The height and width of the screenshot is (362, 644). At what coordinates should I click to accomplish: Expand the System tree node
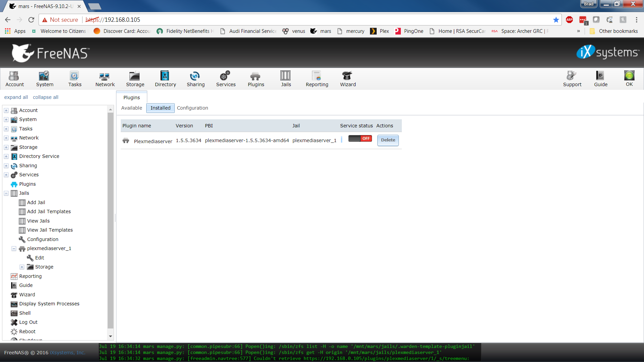pos(6,119)
